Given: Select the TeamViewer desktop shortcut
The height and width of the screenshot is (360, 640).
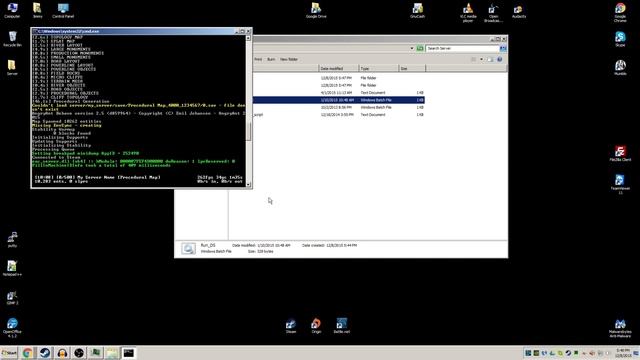Looking at the screenshot, I should 620,184.
